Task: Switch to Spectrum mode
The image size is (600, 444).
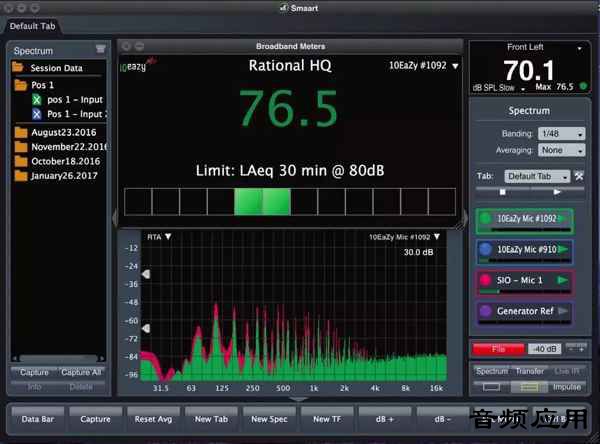Action: tap(492, 371)
